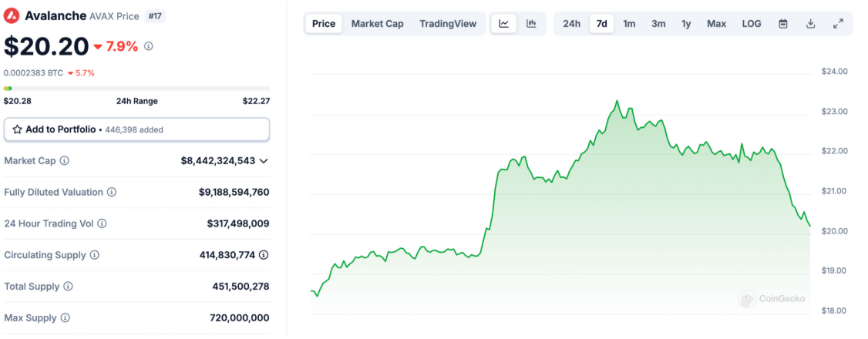Viewport: 868px width, 339px height.
Task: Expand Market Cap value chevron
Action: 264,161
